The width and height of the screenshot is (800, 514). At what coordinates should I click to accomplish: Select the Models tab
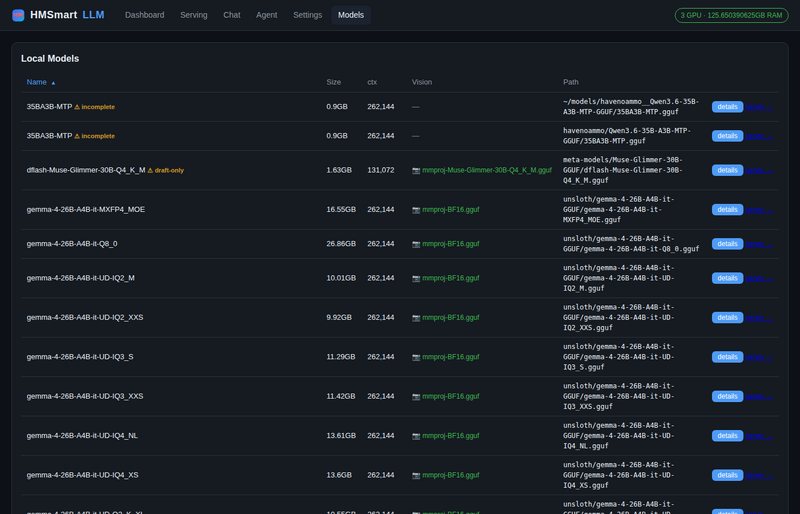351,15
